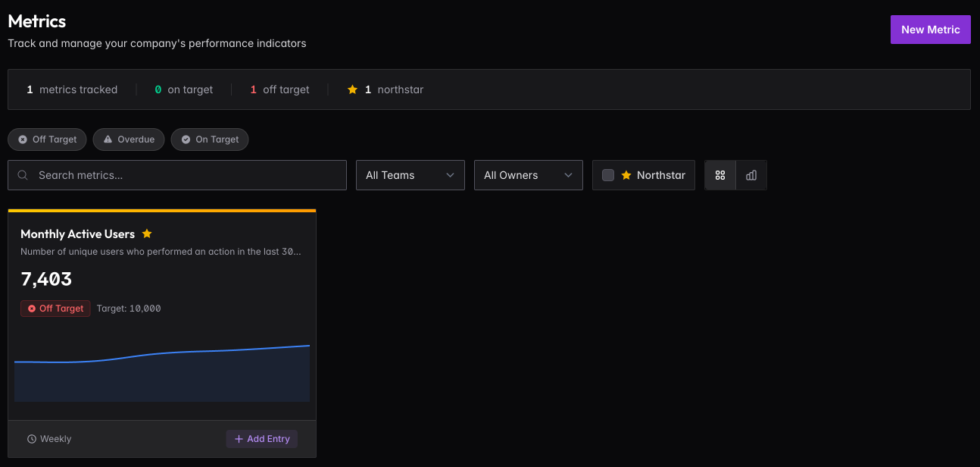Click the star icon beside Monthly Active Users

pos(146,233)
